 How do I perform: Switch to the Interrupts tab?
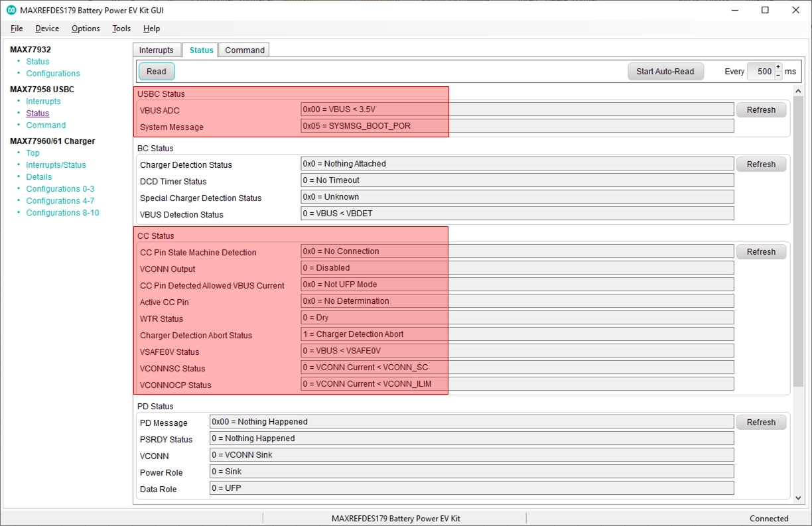pos(157,50)
